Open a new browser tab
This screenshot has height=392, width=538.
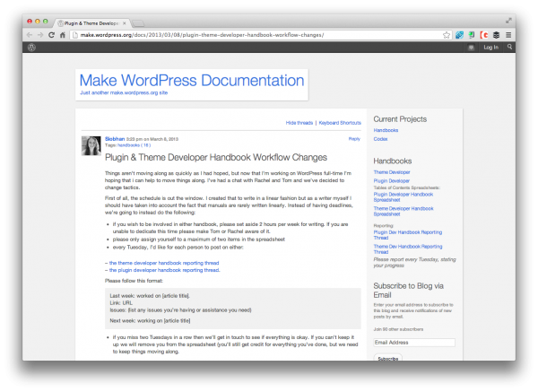(x=138, y=23)
